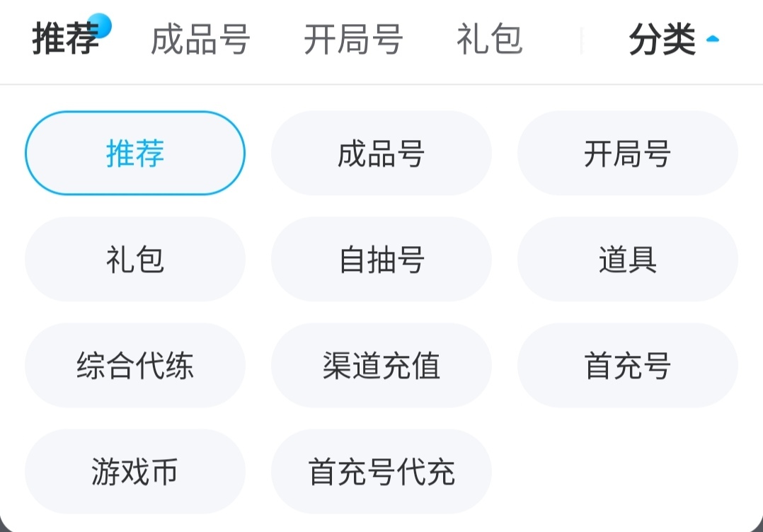Open the 礼包 tab in the top bar
763x532 pixels.
pos(490,40)
